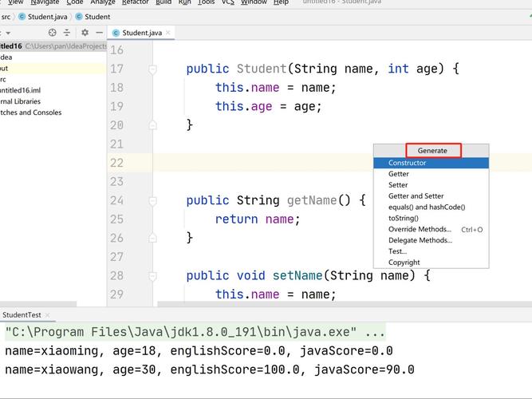Select External Libraries in project tree

(20, 101)
